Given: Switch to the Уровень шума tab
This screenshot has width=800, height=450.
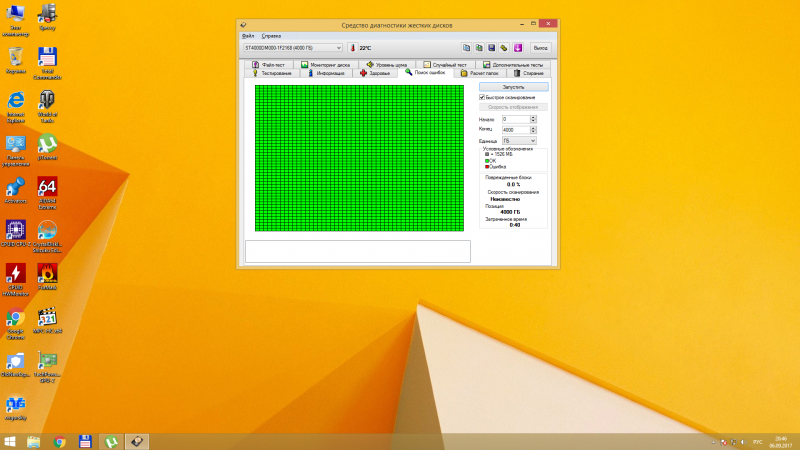Looking at the screenshot, I should click(387, 65).
